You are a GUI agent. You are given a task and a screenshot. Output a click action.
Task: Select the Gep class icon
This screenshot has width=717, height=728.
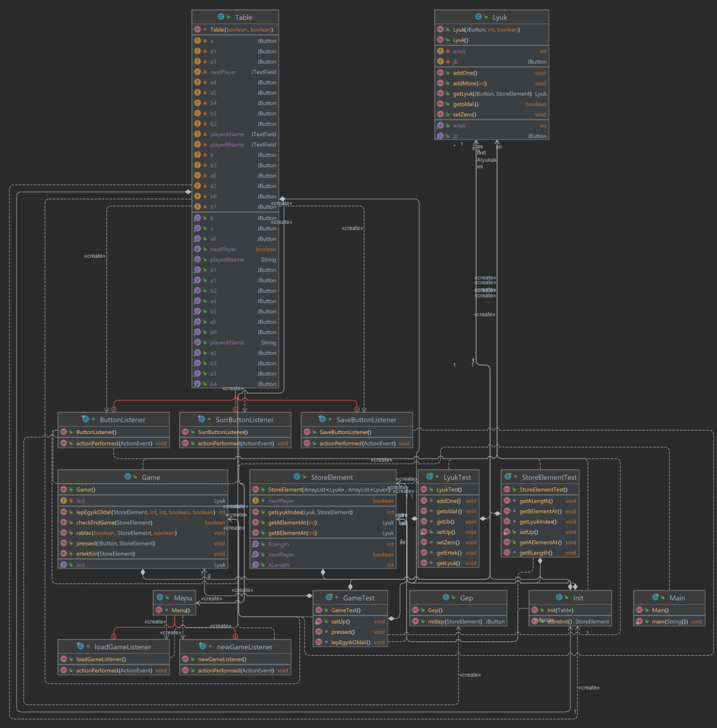[x=446, y=597]
